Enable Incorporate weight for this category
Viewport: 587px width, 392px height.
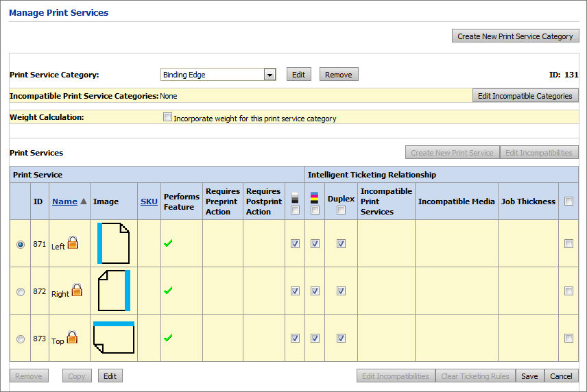coord(167,117)
